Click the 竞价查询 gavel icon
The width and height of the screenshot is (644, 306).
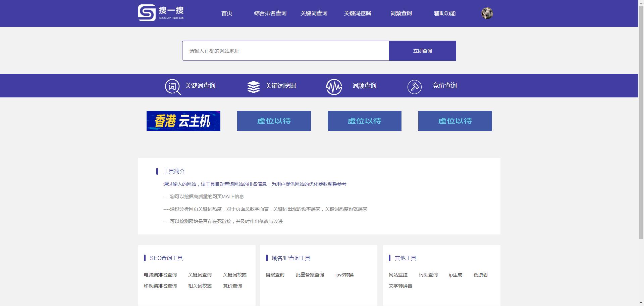coord(415,86)
